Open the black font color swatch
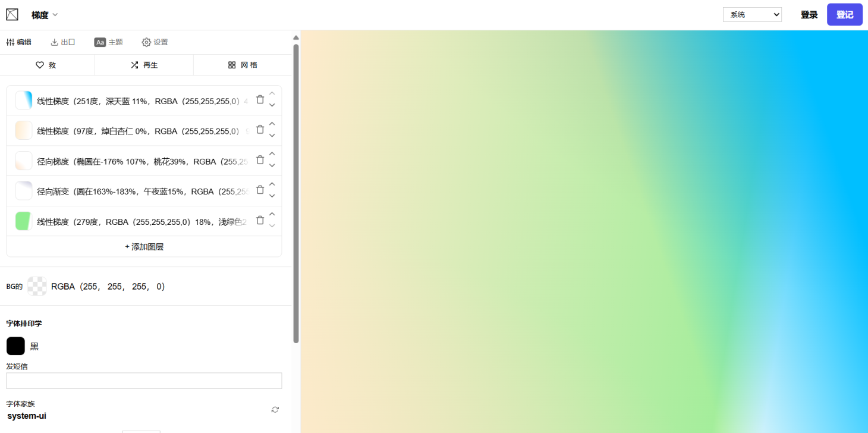This screenshot has height=433, width=868. pyautogui.click(x=15, y=346)
